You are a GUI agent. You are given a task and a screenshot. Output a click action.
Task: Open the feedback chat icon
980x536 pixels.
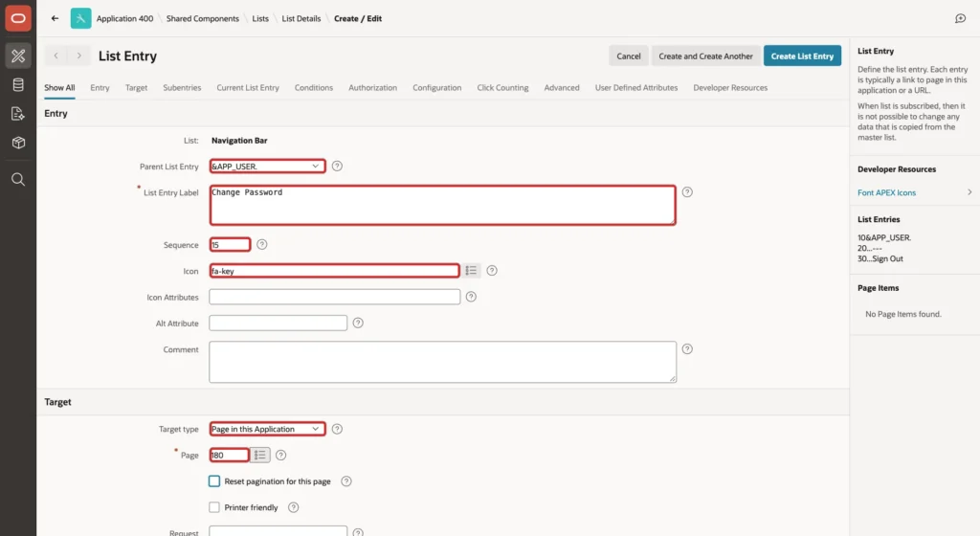961,18
